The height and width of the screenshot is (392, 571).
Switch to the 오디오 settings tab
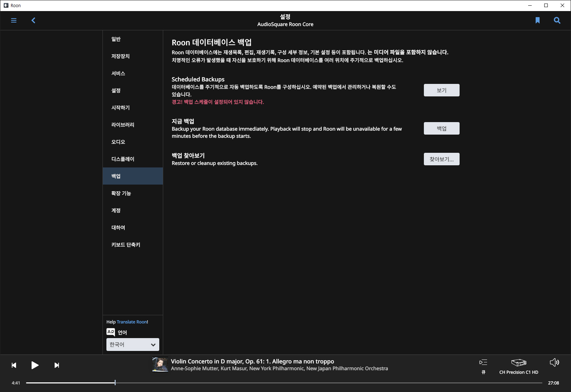(x=118, y=142)
